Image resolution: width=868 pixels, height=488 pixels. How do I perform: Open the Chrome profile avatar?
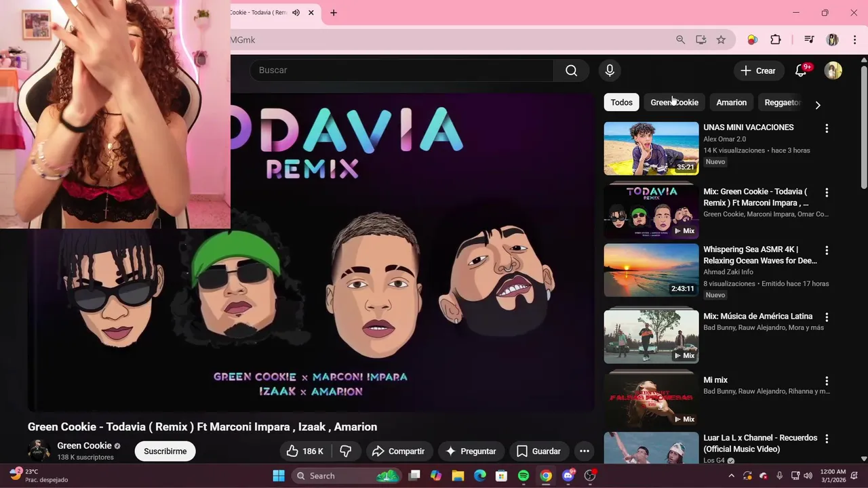[x=832, y=40]
